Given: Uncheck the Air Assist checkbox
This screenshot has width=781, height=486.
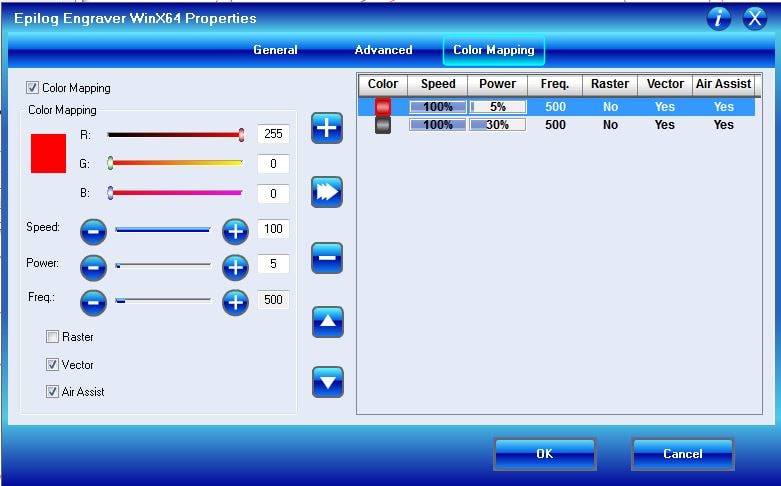Looking at the screenshot, I should (x=52, y=392).
